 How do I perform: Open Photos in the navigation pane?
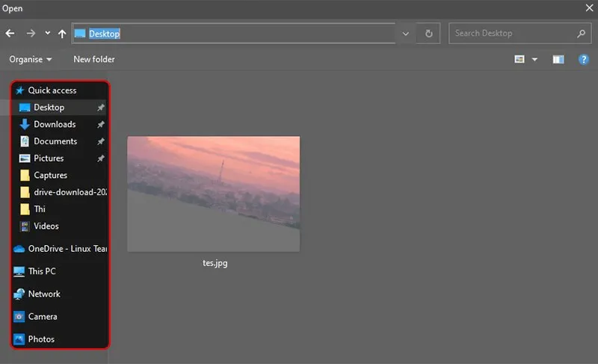pos(41,339)
